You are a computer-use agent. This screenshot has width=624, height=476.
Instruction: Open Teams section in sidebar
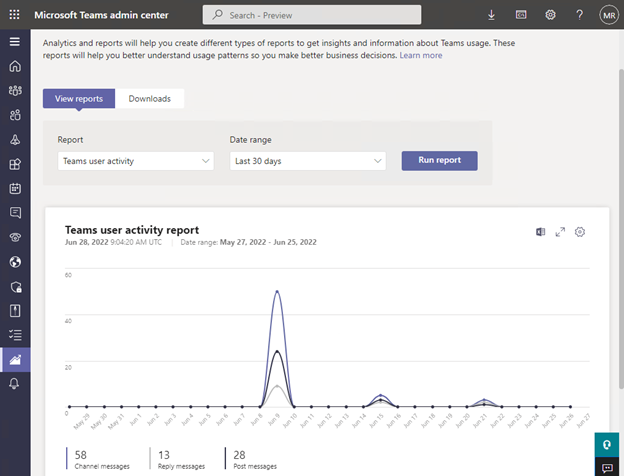point(15,90)
